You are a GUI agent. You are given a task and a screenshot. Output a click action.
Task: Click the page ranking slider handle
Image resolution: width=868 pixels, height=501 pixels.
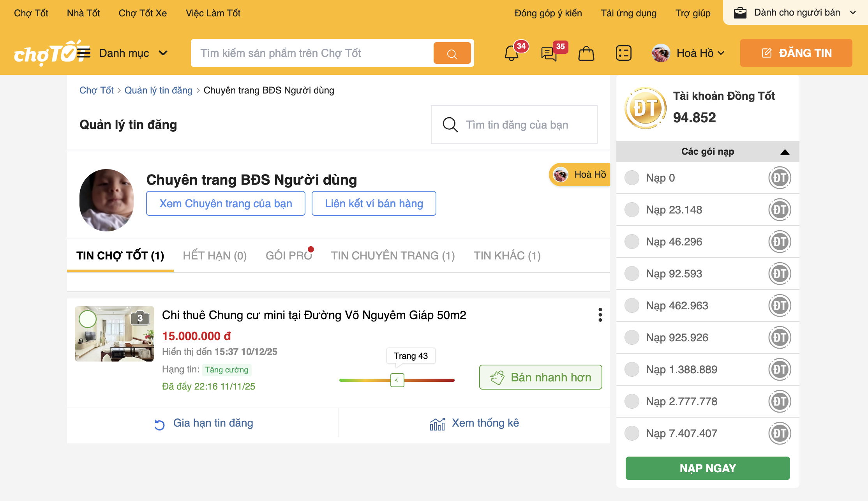click(x=397, y=380)
